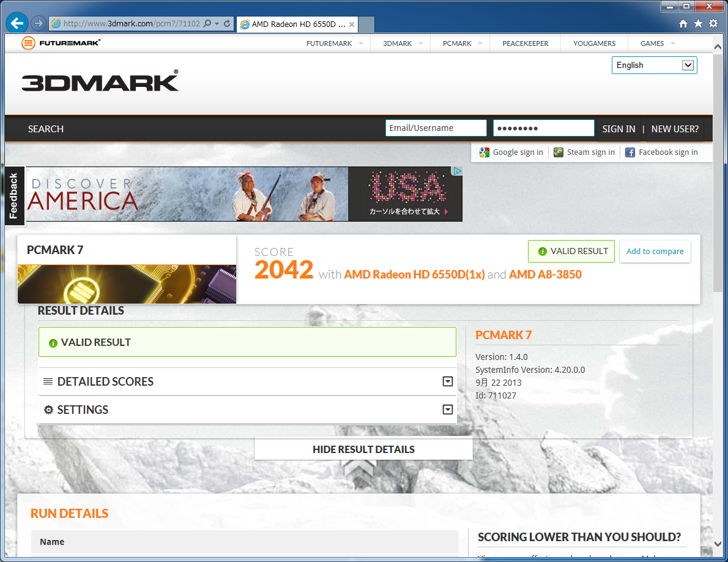Image resolution: width=728 pixels, height=562 pixels.
Task: Click HIDE RESULT DETAILS button
Action: 363,449
